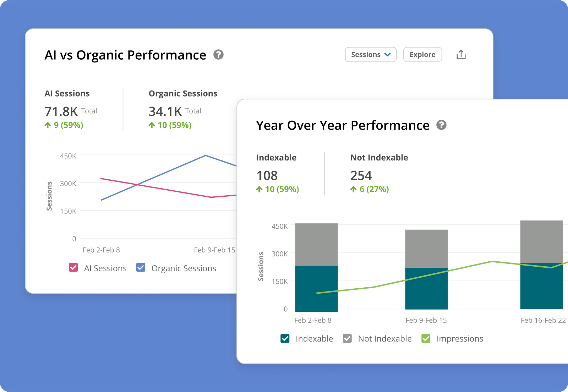Click the Explore button
The width and height of the screenshot is (568, 392).
(x=422, y=54)
